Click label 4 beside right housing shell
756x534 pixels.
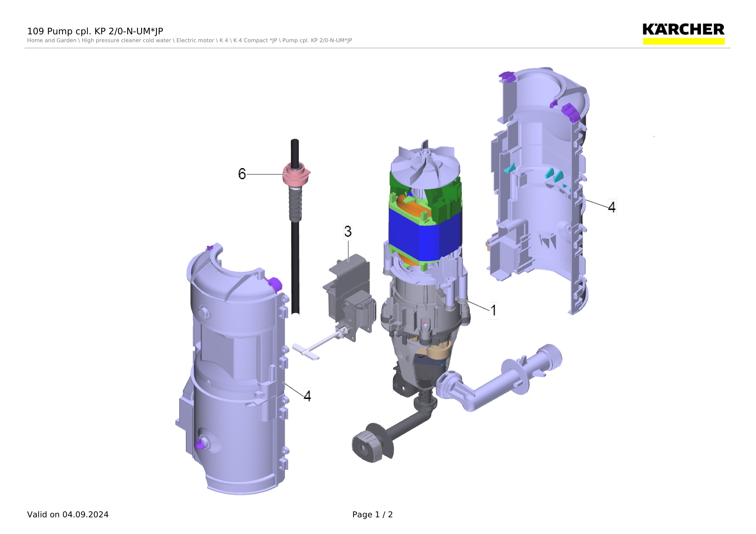click(612, 207)
